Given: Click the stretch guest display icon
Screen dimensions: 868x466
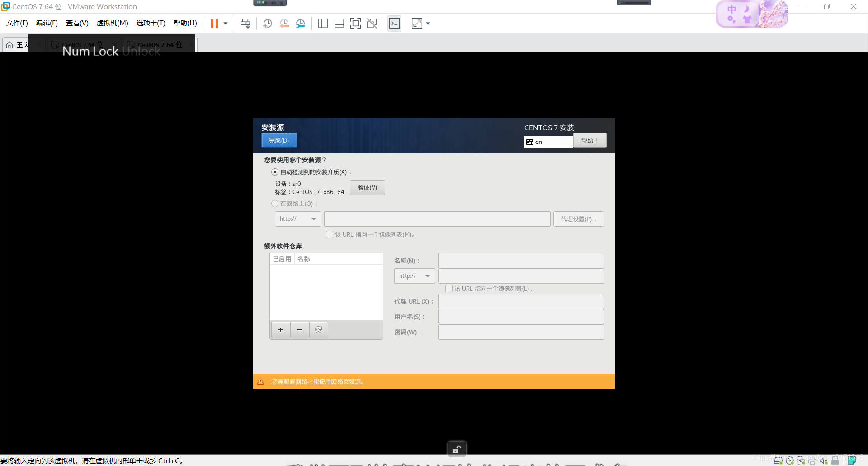Looking at the screenshot, I should pyautogui.click(x=417, y=24).
